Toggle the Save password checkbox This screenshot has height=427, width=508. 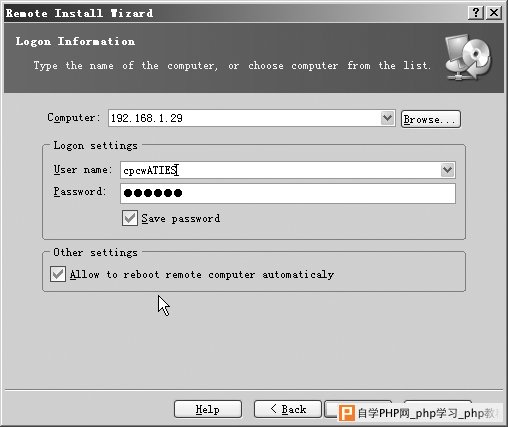[x=130, y=218]
